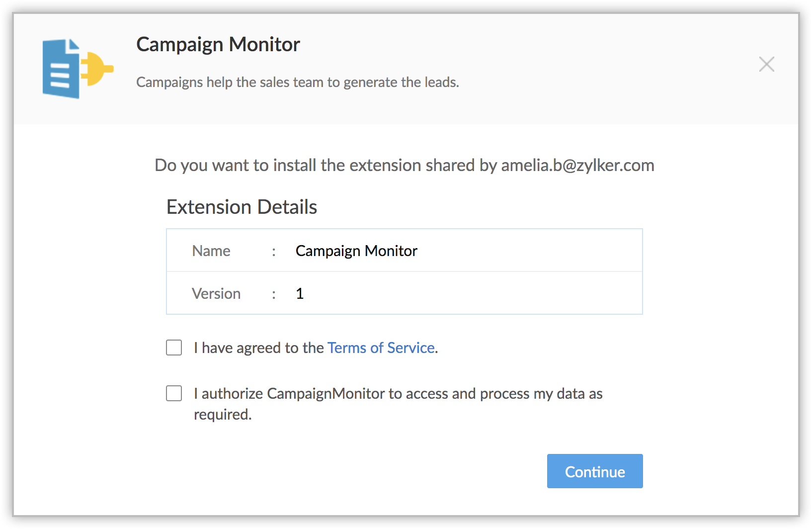Enable the CampaignMonitor data authorization checkbox
Screen dimensions: 812x529
[x=174, y=393]
